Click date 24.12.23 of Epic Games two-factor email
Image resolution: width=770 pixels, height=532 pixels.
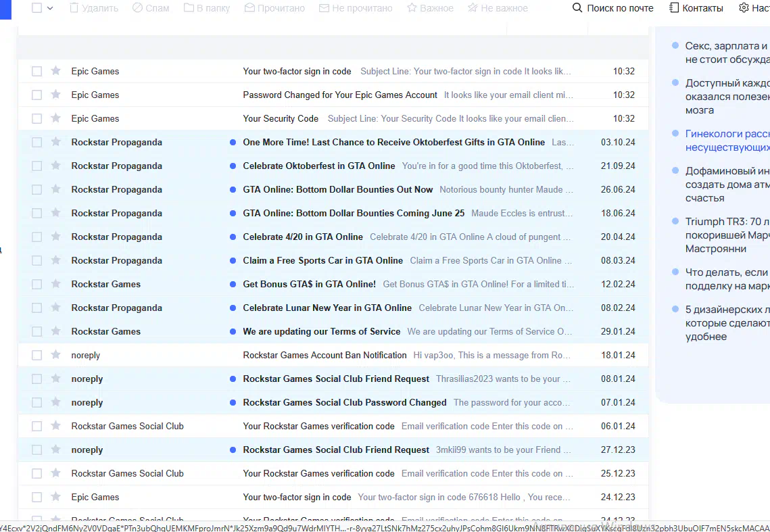pyautogui.click(x=618, y=497)
